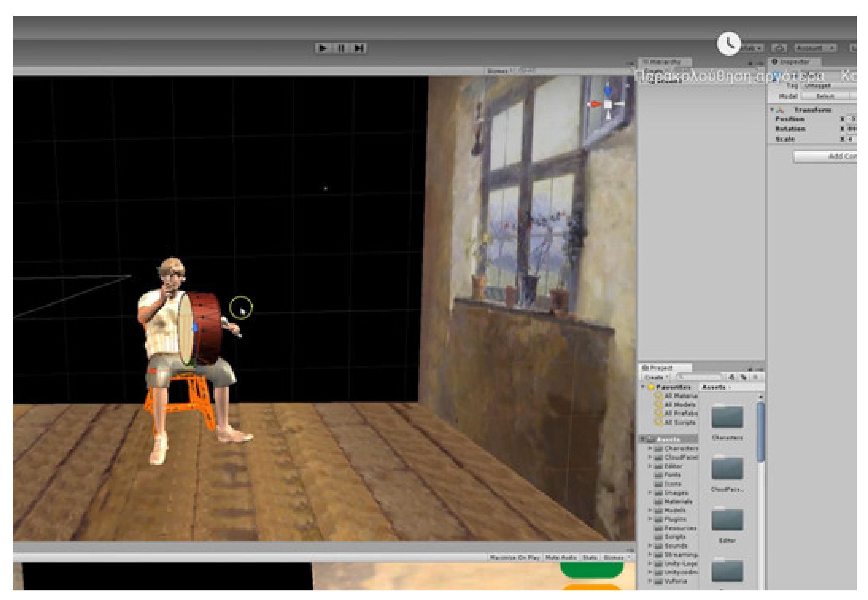Click the Favorites star icon
The image size is (868, 600).
click(x=651, y=387)
